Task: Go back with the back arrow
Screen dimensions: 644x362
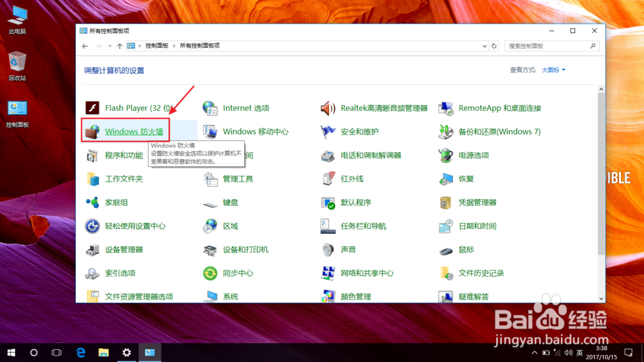Action: tap(85, 46)
